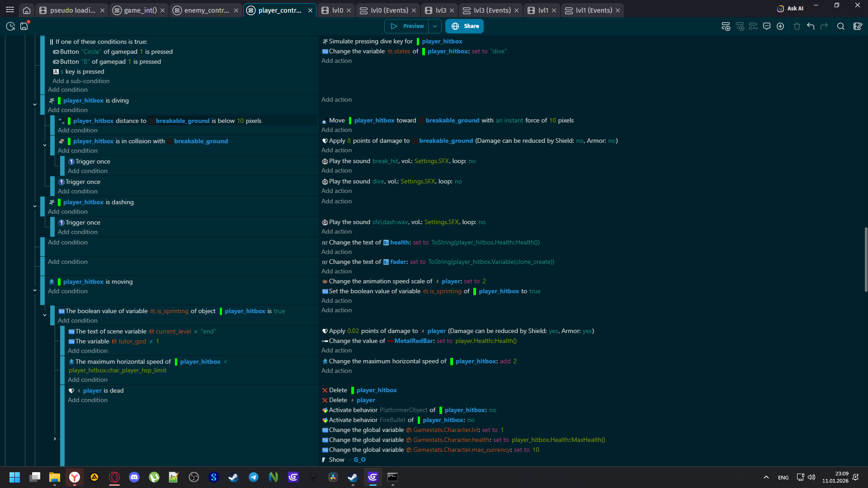The image size is (868, 488).
Task: Open the add other event types icon
Action: (x=780, y=26)
